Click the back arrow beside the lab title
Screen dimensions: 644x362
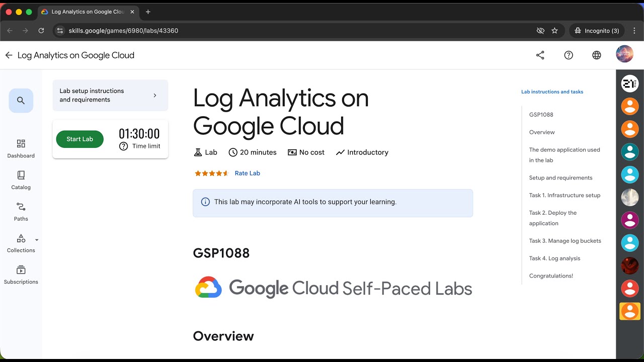pos(9,55)
